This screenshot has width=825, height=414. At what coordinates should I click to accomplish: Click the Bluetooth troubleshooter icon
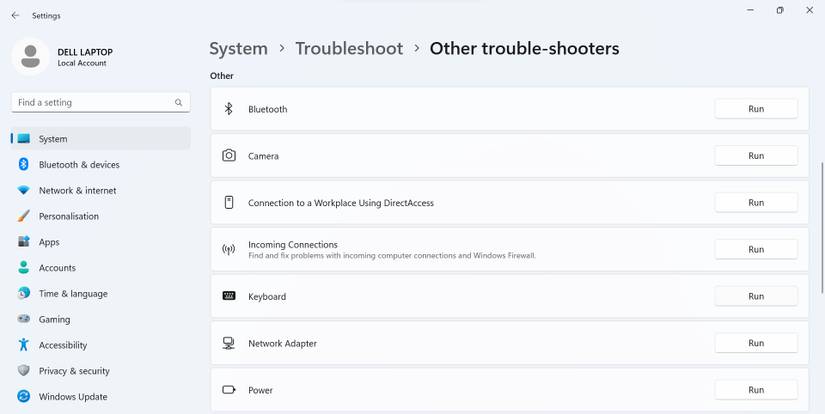228,109
